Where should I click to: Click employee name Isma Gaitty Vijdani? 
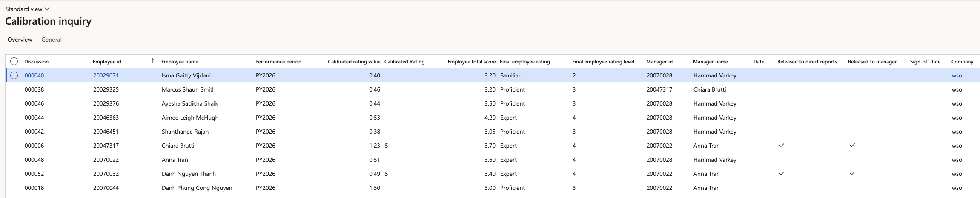pyautogui.click(x=186, y=75)
